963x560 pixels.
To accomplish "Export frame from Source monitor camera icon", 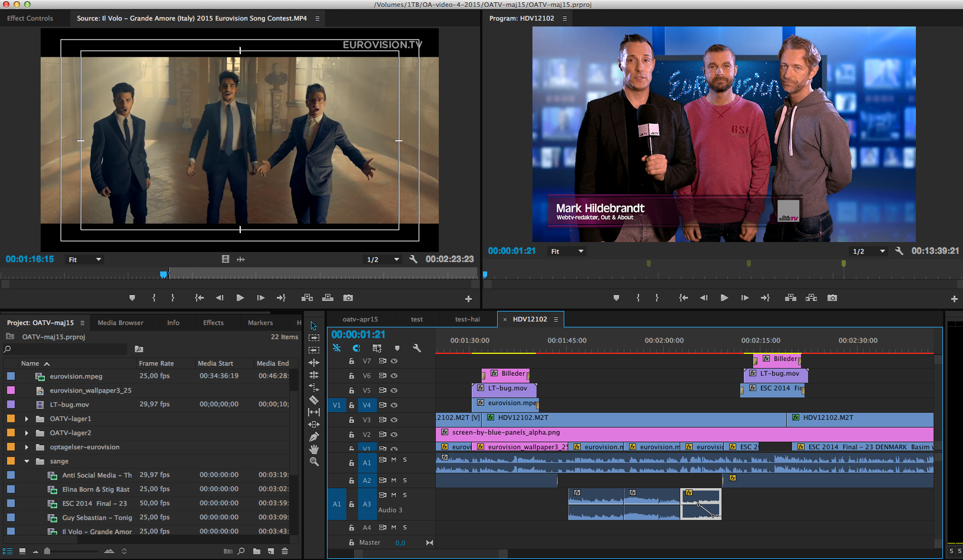I will (348, 298).
